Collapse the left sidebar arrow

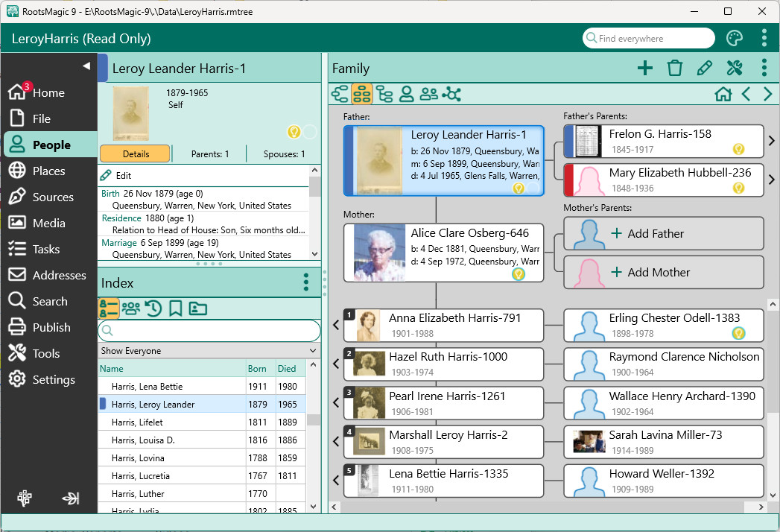(x=86, y=66)
